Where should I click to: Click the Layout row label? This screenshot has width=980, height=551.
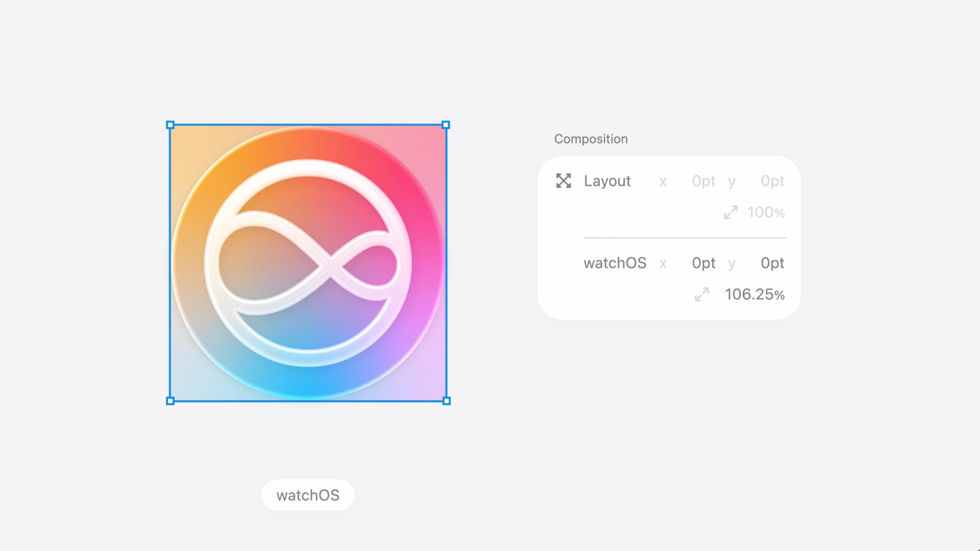click(x=607, y=181)
